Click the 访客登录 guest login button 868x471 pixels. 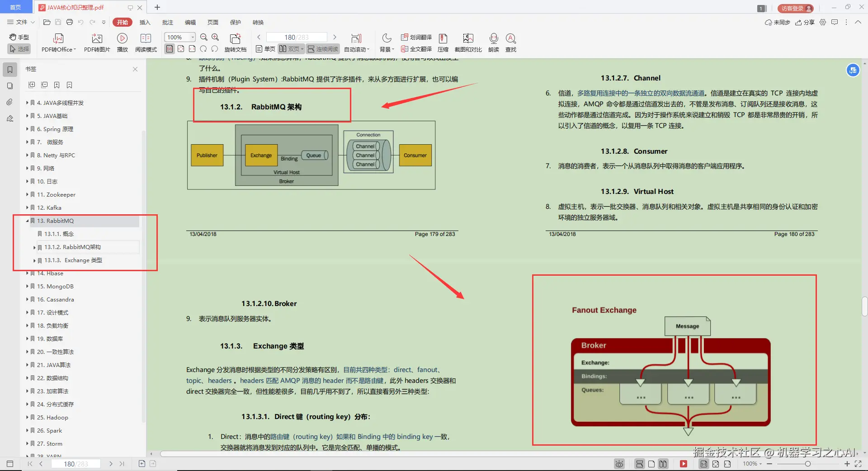pyautogui.click(x=795, y=8)
